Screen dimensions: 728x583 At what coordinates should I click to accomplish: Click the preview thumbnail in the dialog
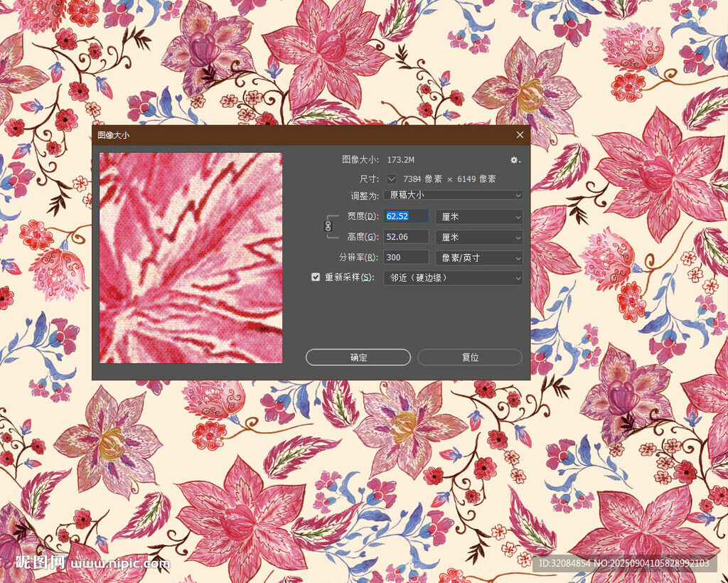[x=191, y=257]
